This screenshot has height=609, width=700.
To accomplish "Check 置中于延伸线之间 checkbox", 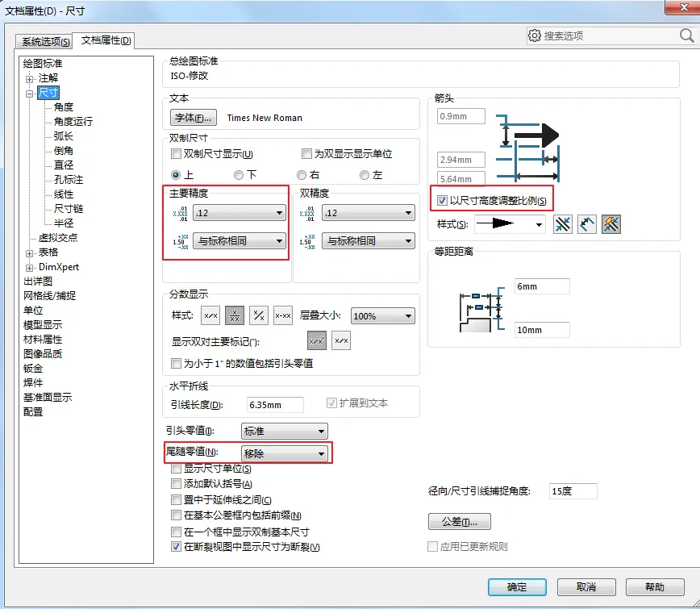I will click(177, 499).
